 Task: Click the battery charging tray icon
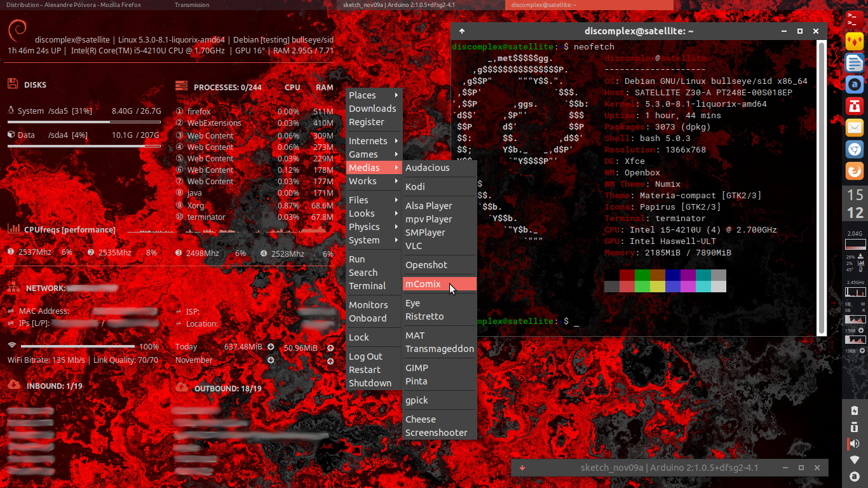(855, 410)
